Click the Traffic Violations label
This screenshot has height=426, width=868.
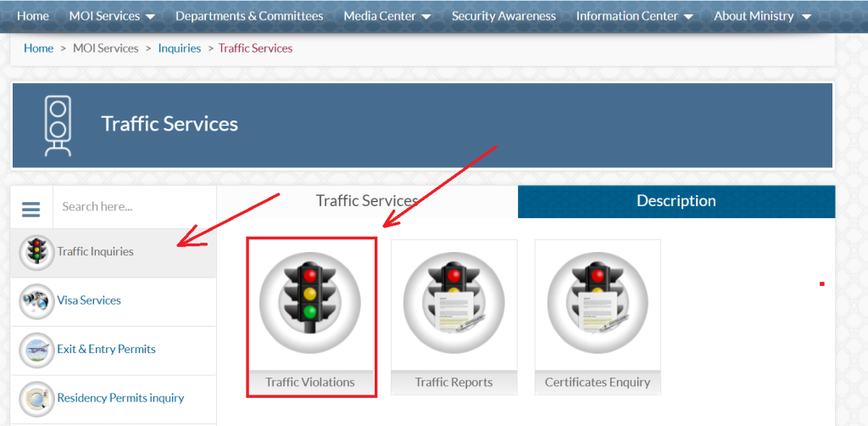310,382
